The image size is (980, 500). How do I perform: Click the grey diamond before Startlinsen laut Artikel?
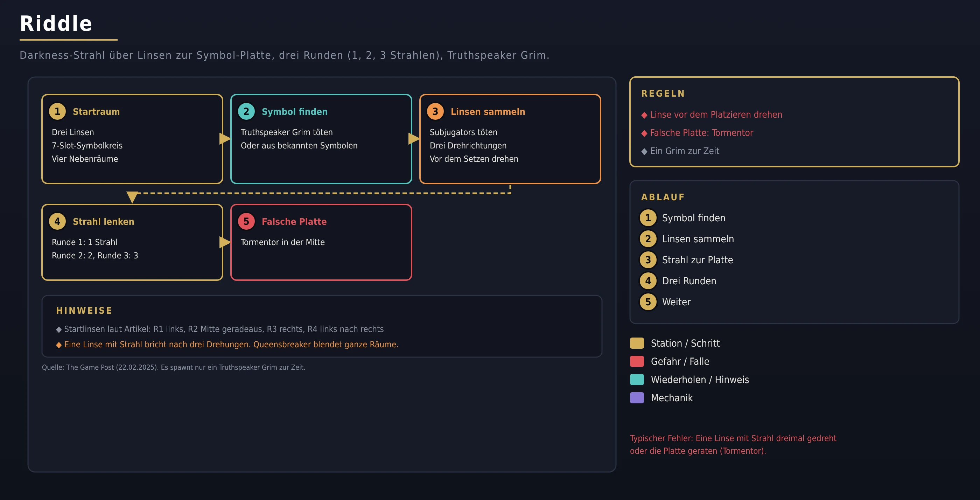(58, 329)
